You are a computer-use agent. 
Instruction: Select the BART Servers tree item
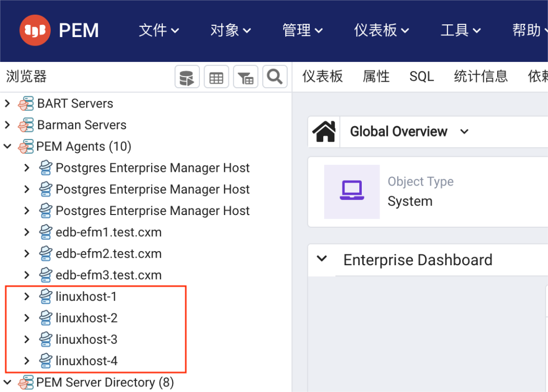(75, 104)
